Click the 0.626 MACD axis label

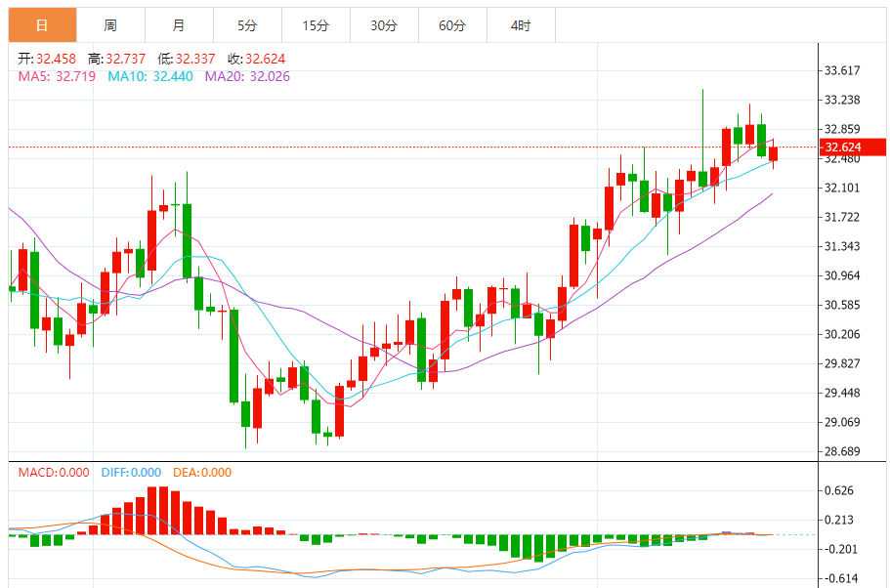[x=839, y=490]
